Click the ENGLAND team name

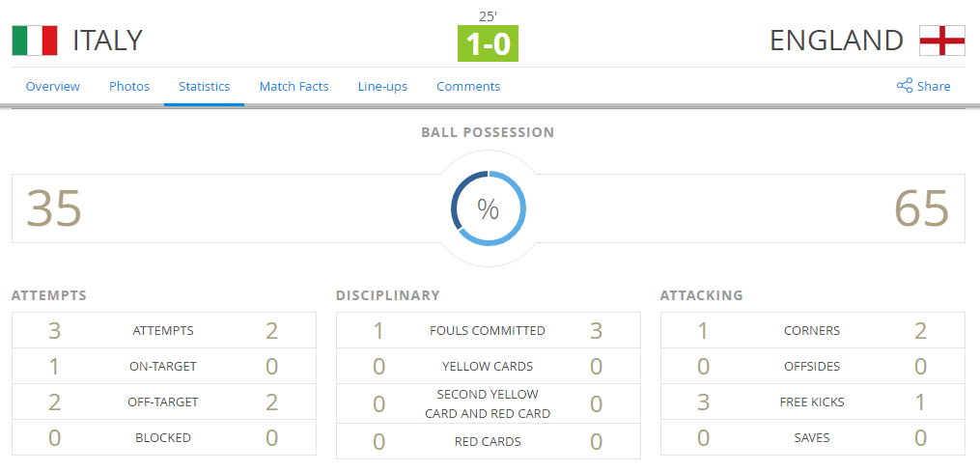click(x=836, y=41)
